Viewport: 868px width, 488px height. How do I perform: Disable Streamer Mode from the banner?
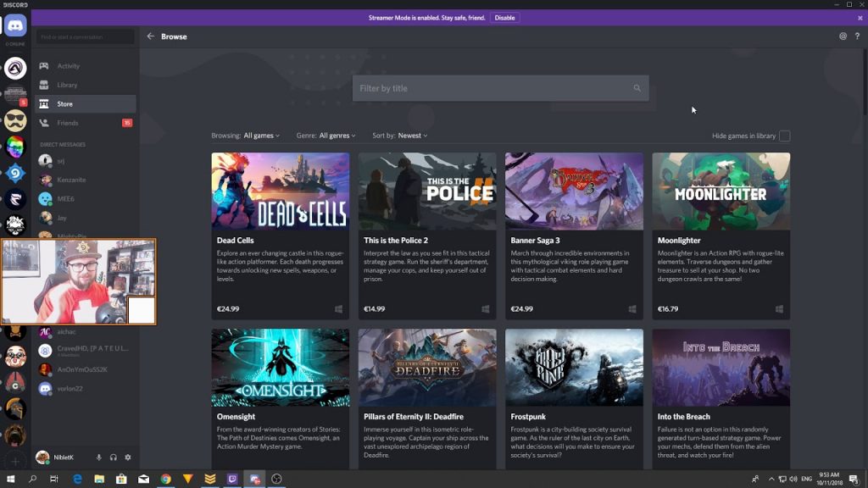(504, 17)
